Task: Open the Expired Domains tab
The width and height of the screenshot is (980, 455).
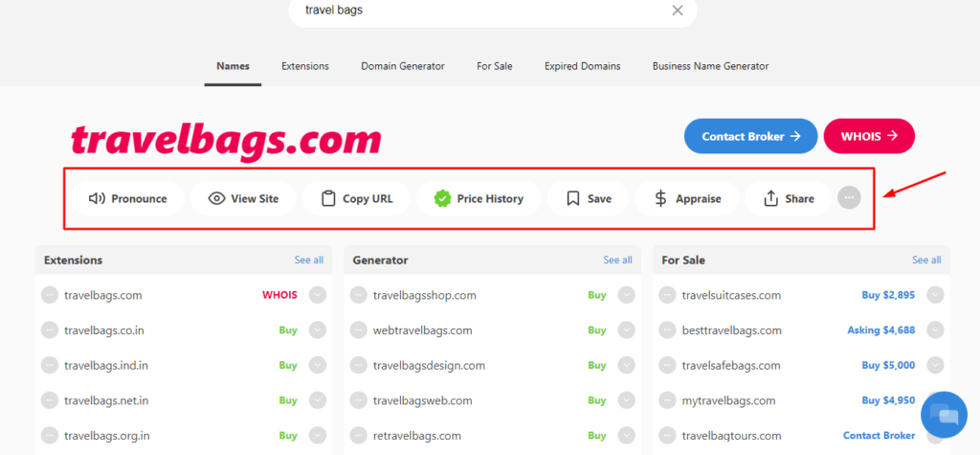Action: [x=583, y=66]
